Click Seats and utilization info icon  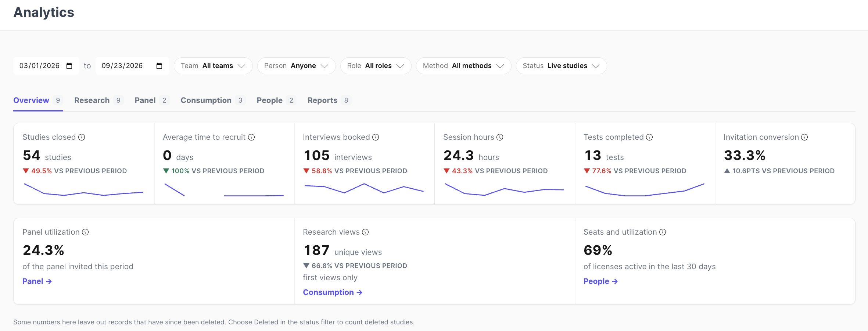pos(663,232)
